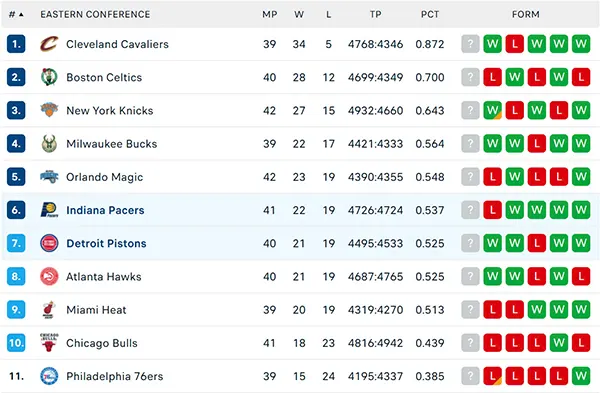This screenshot has width=600, height=393.
Task: Open the Chicago Bulls team link
Action: coord(101,343)
